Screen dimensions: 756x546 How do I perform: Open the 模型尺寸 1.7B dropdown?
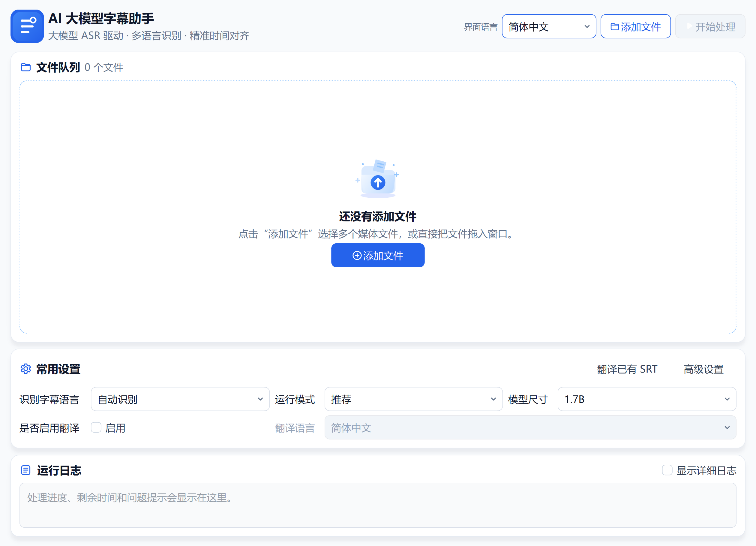tap(647, 399)
